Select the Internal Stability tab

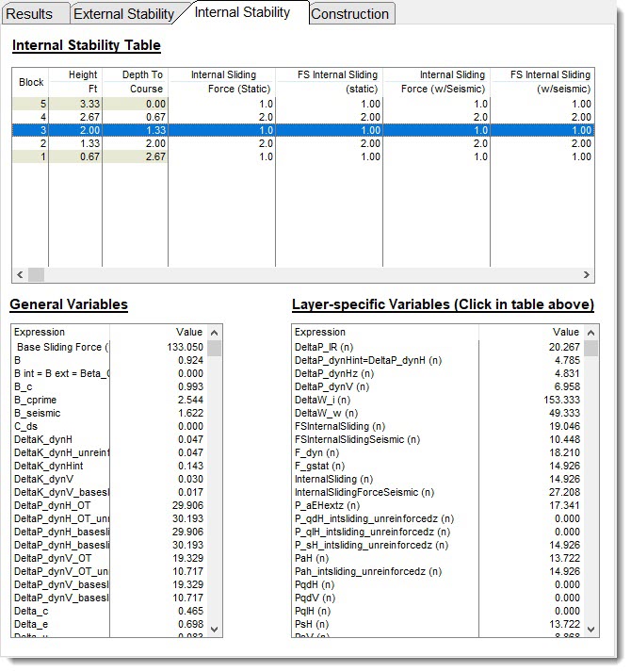245,12
